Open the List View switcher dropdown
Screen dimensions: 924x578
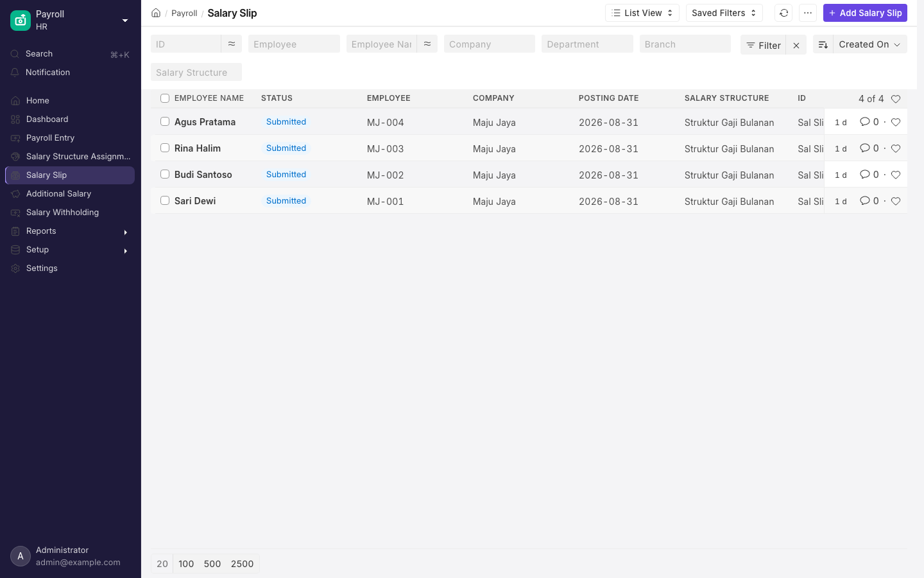(642, 13)
